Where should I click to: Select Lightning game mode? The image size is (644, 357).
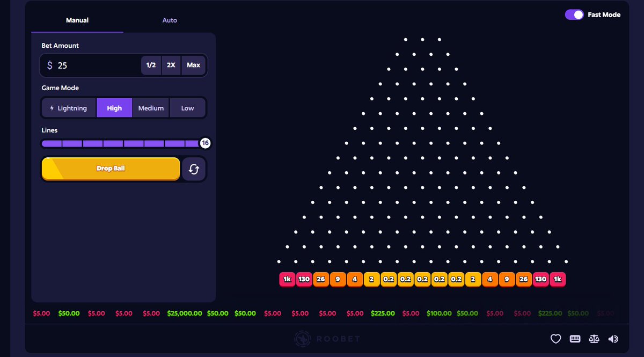coord(68,108)
